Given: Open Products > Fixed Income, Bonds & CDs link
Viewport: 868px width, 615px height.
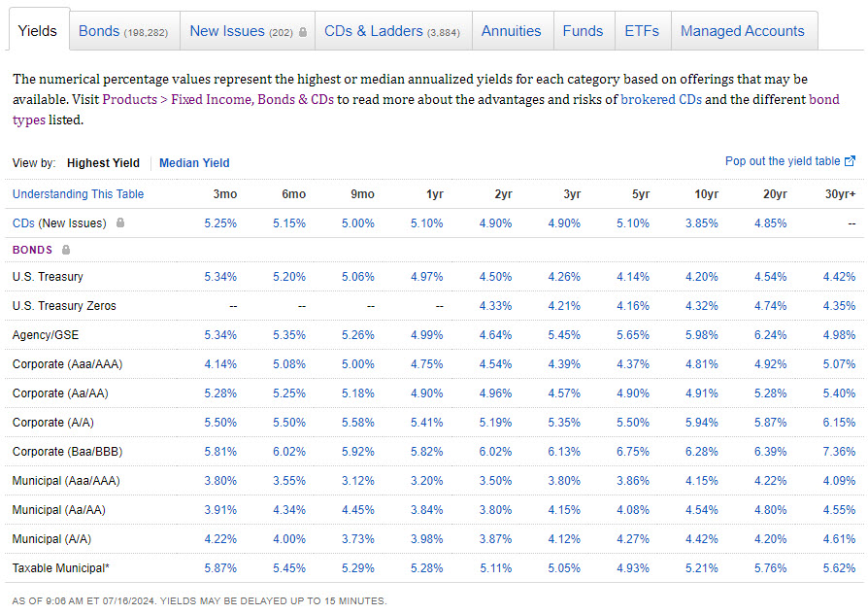Looking at the screenshot, I should coord(218,100).
